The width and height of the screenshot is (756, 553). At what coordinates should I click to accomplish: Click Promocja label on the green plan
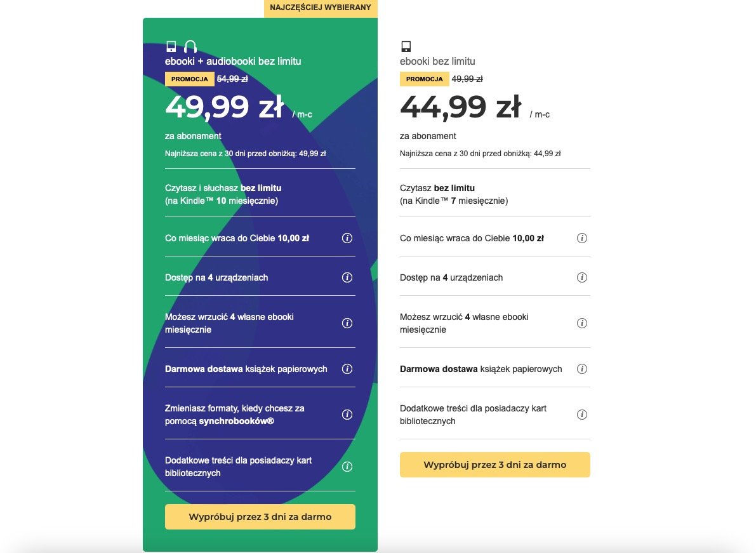coord(190,79)
